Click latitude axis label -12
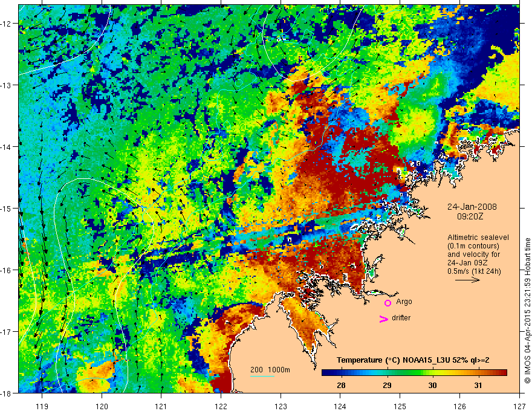532x411 pixels. (6, 24)
